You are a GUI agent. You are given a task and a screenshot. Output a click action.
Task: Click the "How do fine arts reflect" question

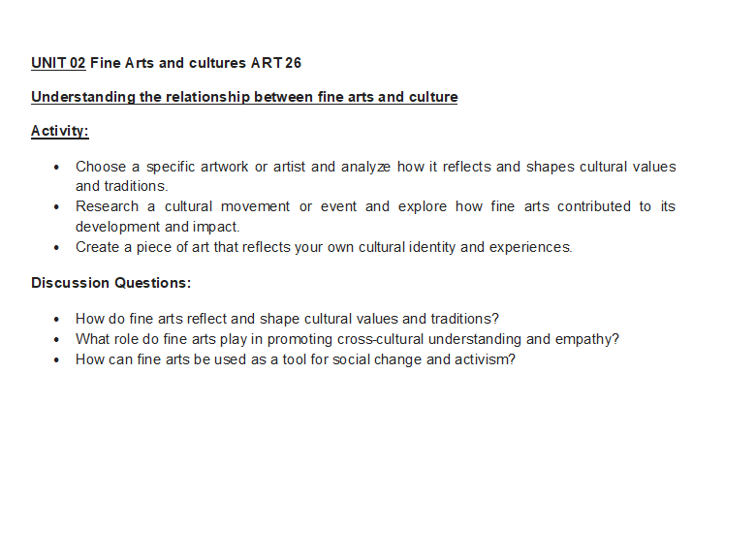(287, 318)
